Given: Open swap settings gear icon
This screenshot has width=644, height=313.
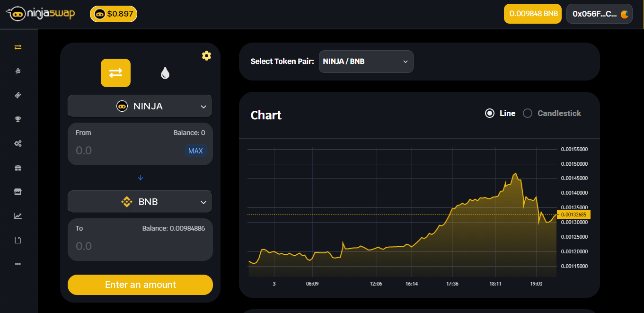Looking at the screenshot, I should (206, 55).
